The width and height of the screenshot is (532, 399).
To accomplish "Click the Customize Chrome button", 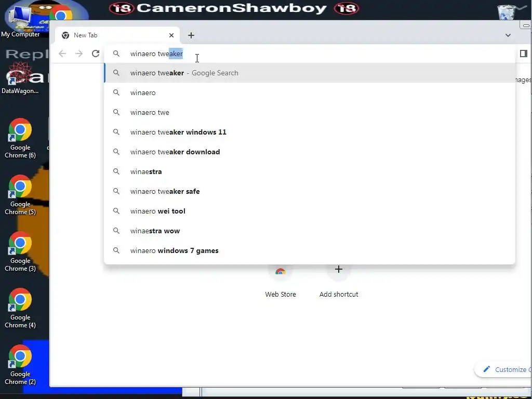I will tap(503, 369).
